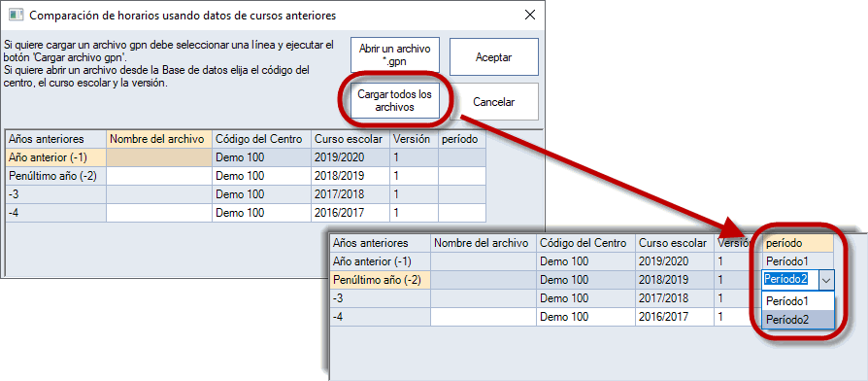The width and height of the screenshot is (868, 381).
Task: Select the '-4' row in top table
Action: click(x=56, y=213)
